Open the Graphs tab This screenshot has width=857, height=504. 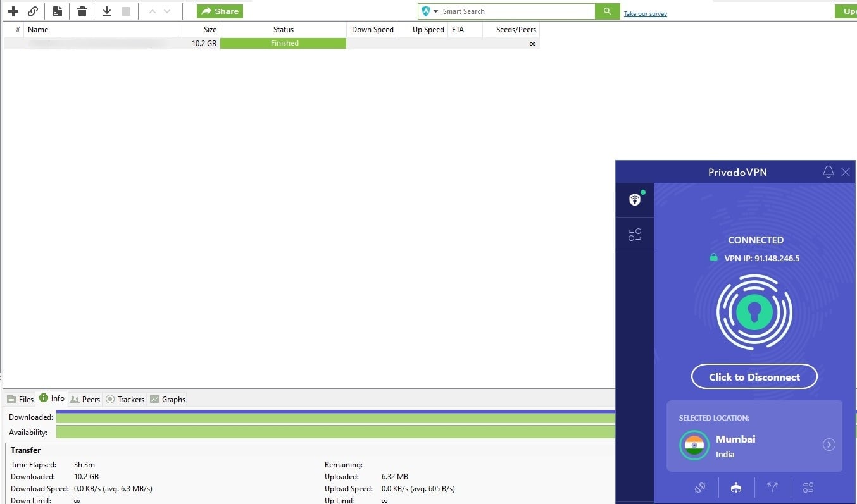(x=168, y=399)
